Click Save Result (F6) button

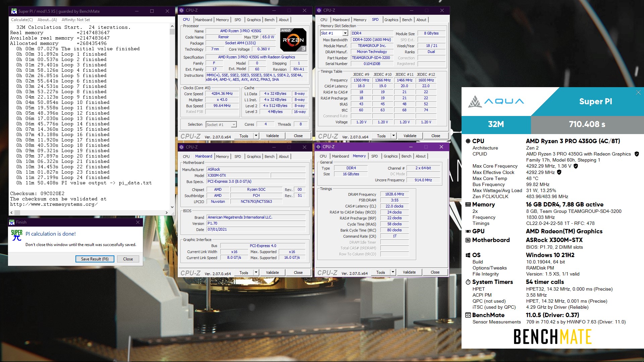pos(95,259)
